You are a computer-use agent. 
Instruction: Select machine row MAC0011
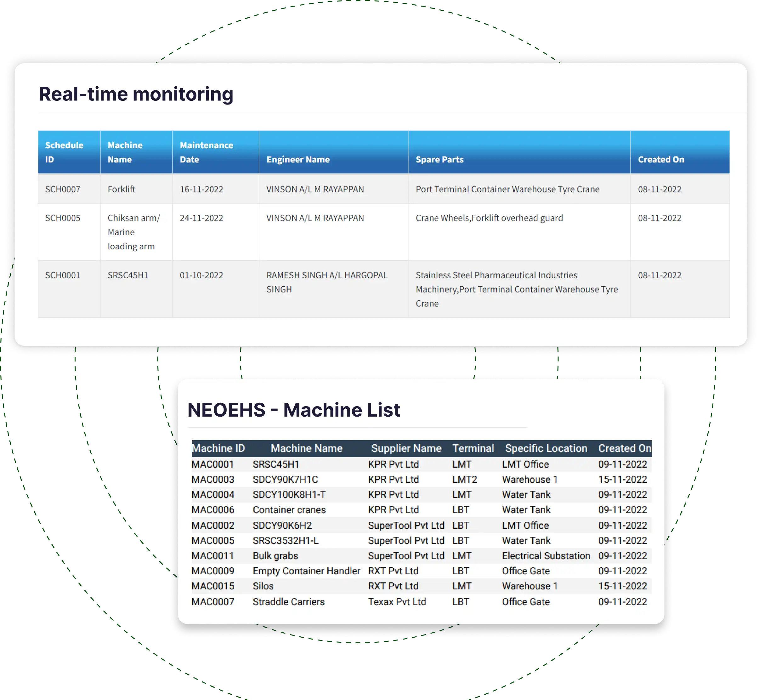pyautogui.click(x=422, y=556)
